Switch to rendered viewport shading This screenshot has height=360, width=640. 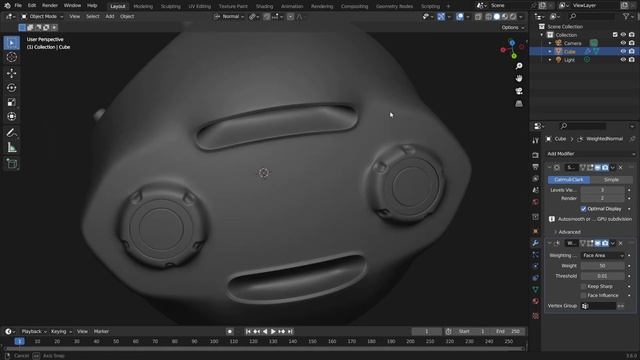pos(513,17)
